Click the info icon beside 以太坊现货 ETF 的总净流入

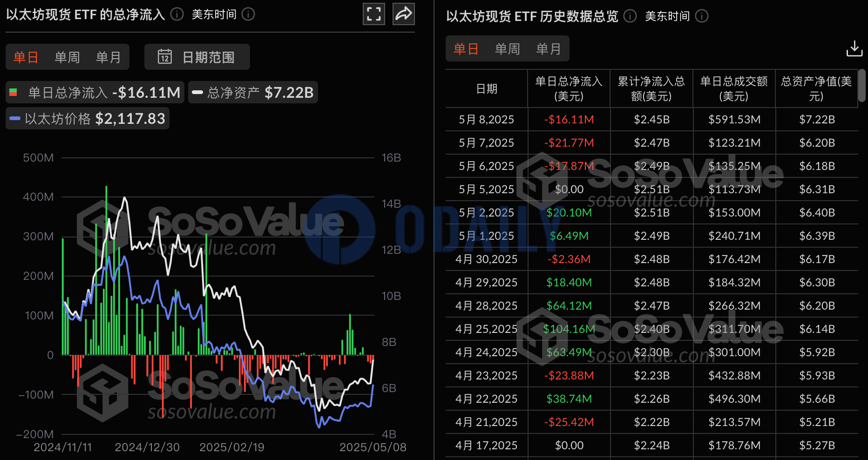177,14
